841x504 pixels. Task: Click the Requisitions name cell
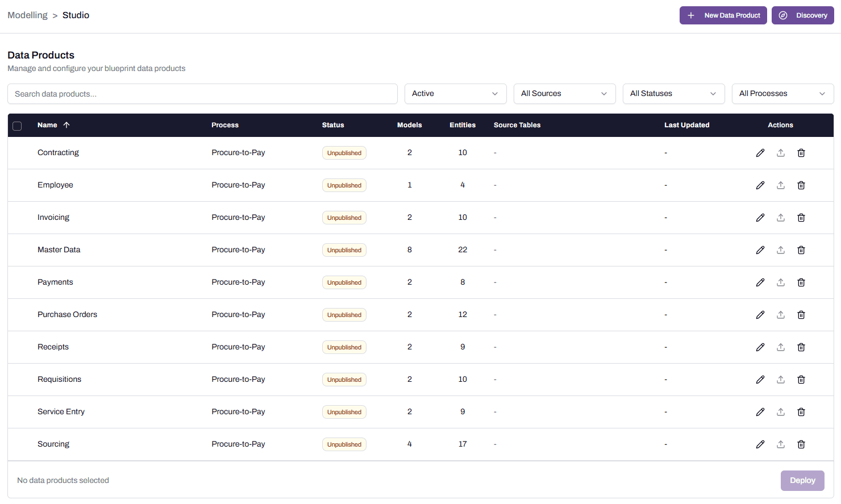click(x=59, y=380)
